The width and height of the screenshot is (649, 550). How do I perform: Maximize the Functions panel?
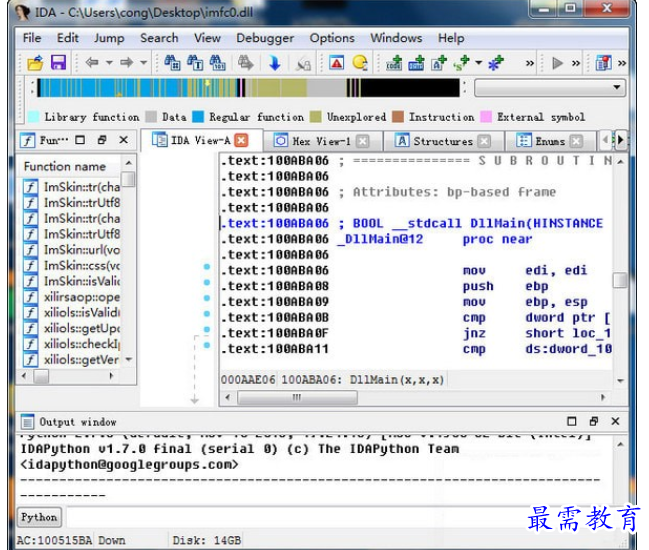[x=80, y=140]
